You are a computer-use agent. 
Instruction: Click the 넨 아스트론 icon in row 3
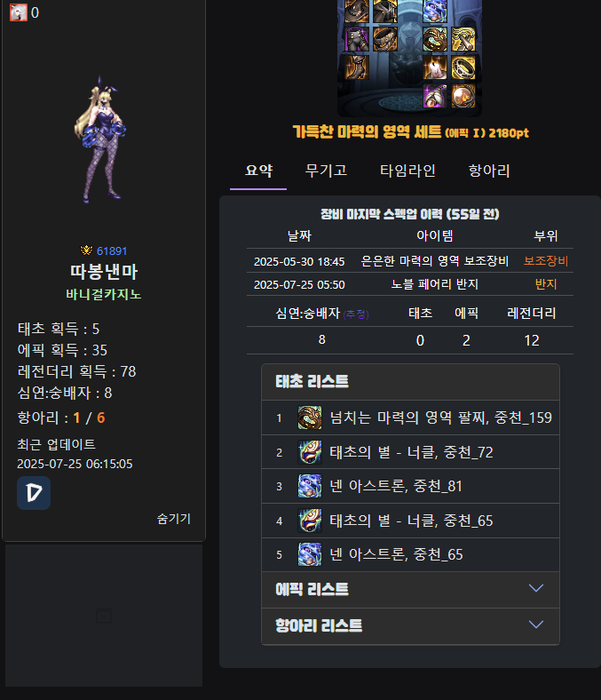[310, 486]
